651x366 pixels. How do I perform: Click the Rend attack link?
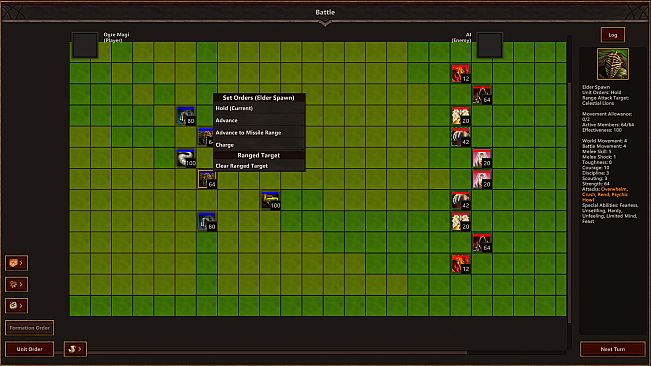click(x=603, y=195)
